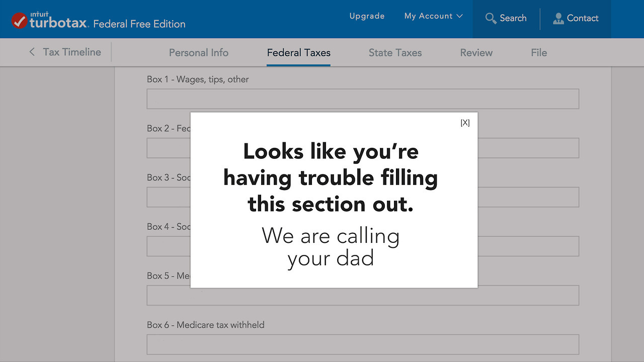
Task: Click the back chevron beside Tax Timeline
Action: tap(32, 52)
